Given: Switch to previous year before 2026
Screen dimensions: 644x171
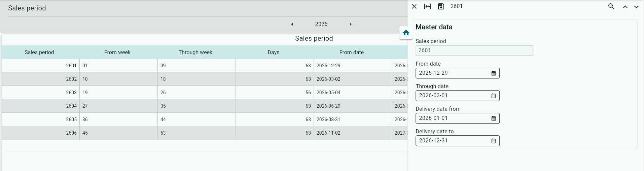Looking at the screenshot, I should point(292,24).
